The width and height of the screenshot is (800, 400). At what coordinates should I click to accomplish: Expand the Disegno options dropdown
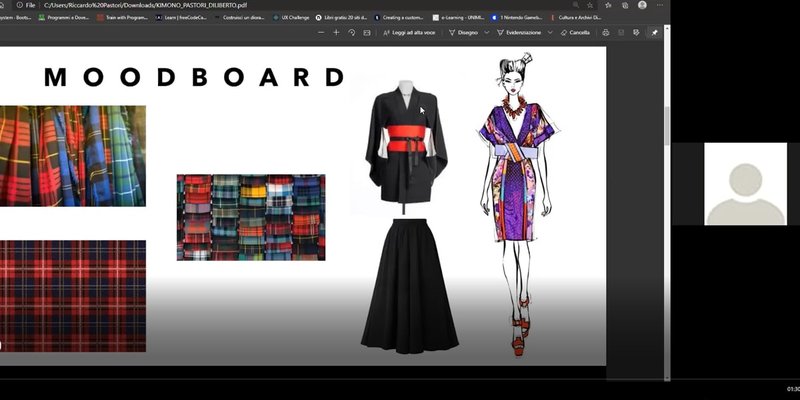click(x=486, y=32)
